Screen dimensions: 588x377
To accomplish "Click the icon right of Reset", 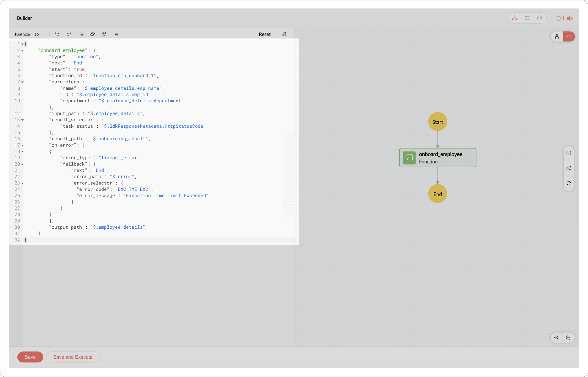I will click(284, 34).
